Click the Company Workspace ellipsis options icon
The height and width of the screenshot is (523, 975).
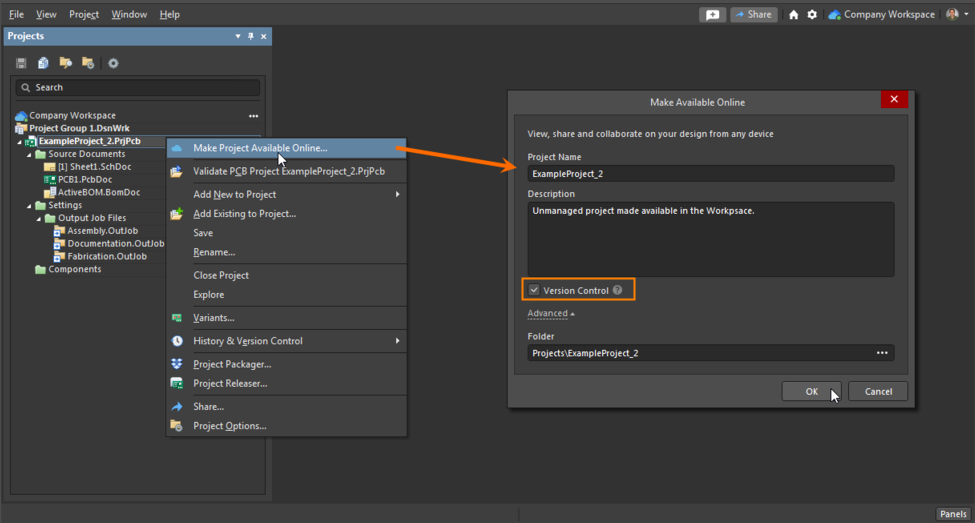coord(253,116)
